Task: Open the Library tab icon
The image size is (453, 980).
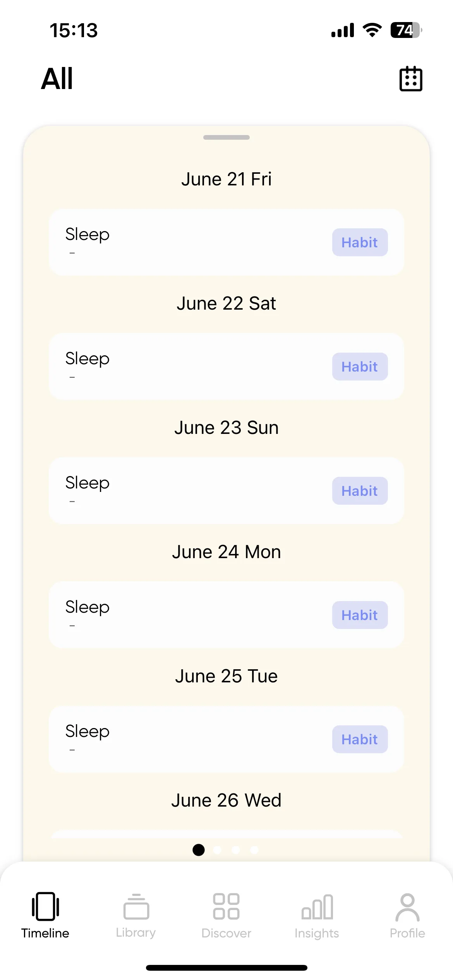Action: click(x=136, y=906)
